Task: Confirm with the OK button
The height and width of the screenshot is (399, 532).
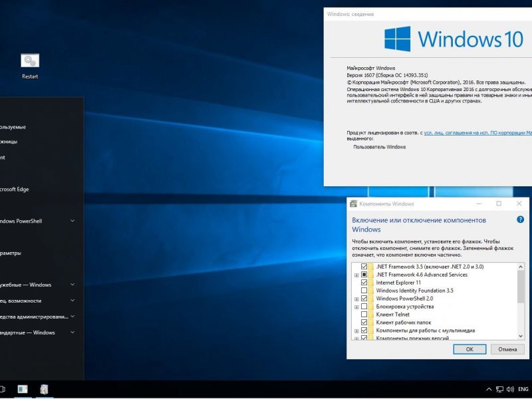Action: pos(469,349)
